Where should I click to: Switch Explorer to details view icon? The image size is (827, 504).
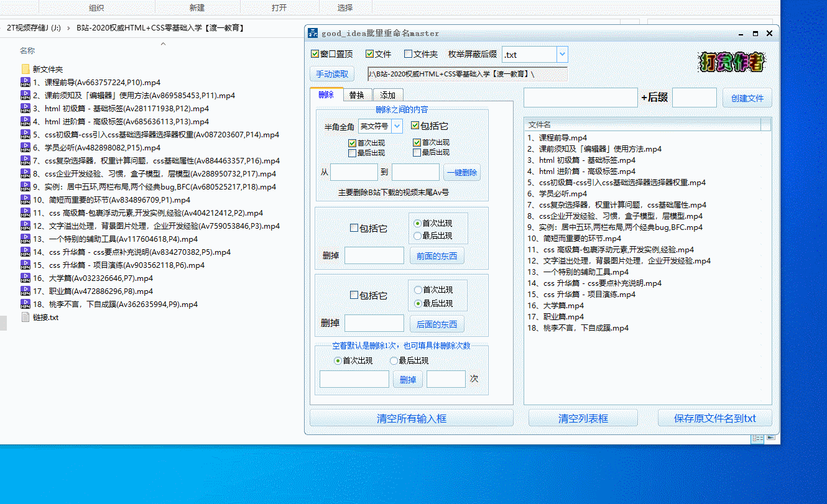point(757,438)
